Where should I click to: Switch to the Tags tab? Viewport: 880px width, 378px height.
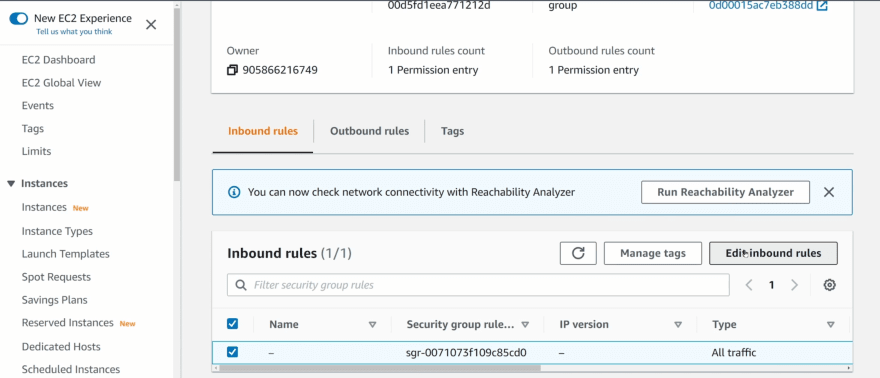(x=452, y=131)
